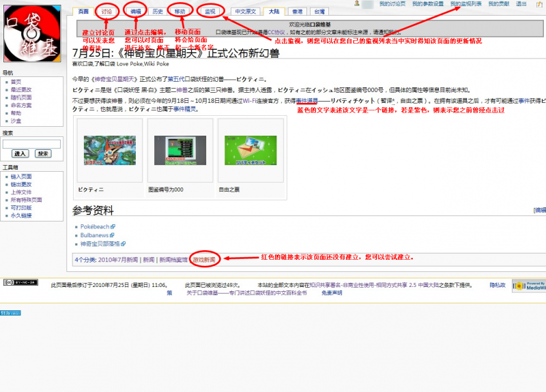Click the small 51.la counter badge
This screenshot has height=392, width=546.
coord(10,313)
